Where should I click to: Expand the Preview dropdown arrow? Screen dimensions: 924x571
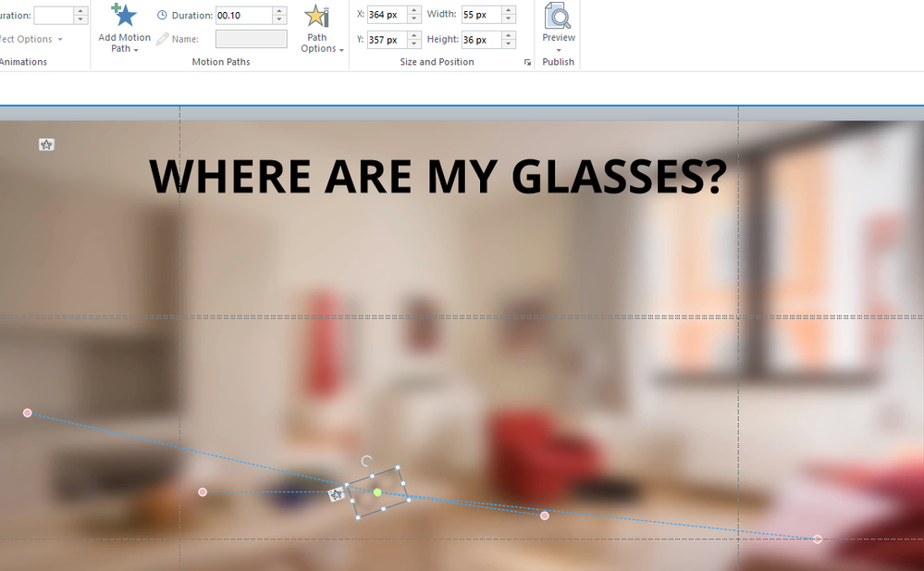pyautogui.click(x=559, y=50)
